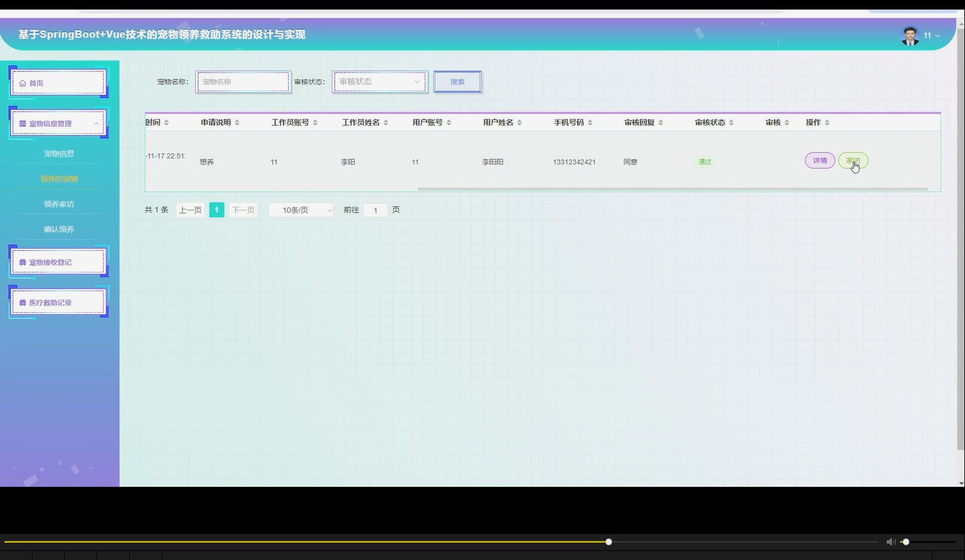Click the list icon next to 宠物信息管理
965x560 pixels.
pyautogui.click(x=22, y=123)
